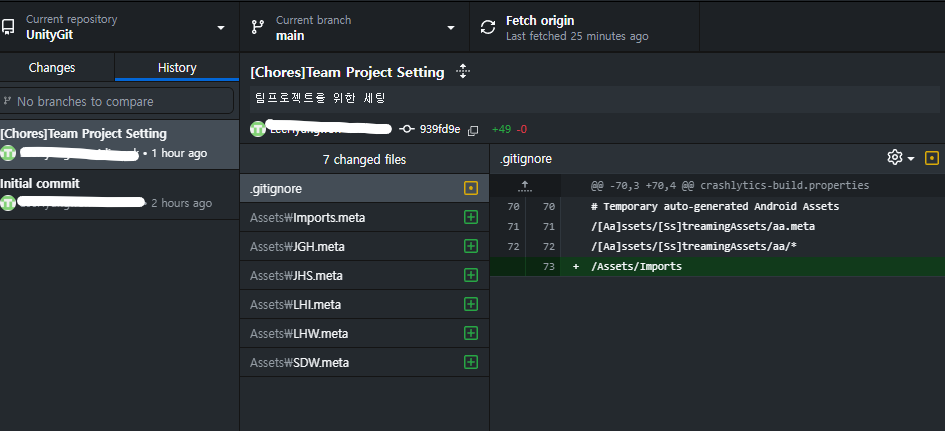Copy the commit SHA with copy icon
This screenshot has width=945, height=431.
coord(473,130)
